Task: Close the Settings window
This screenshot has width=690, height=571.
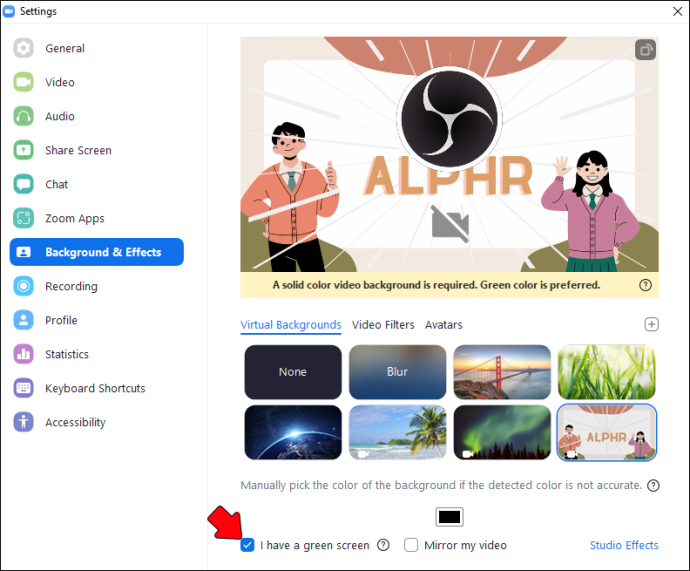Action: point(678,11)
